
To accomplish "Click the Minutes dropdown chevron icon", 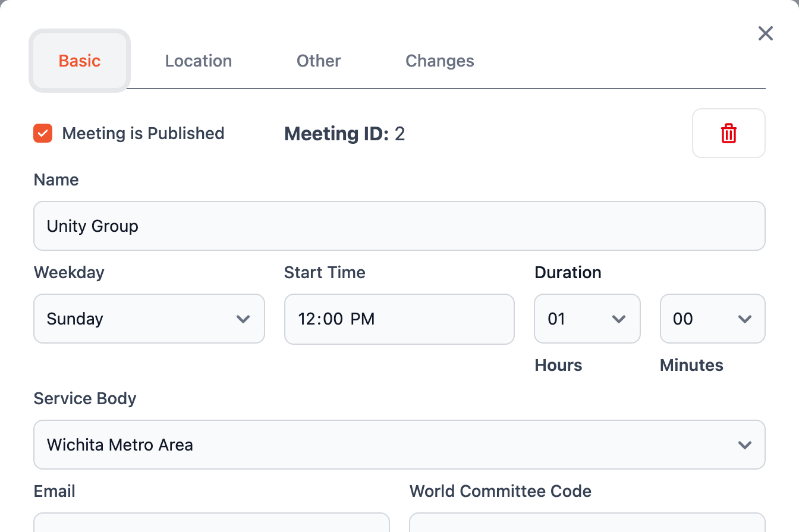I will [745, 319].
